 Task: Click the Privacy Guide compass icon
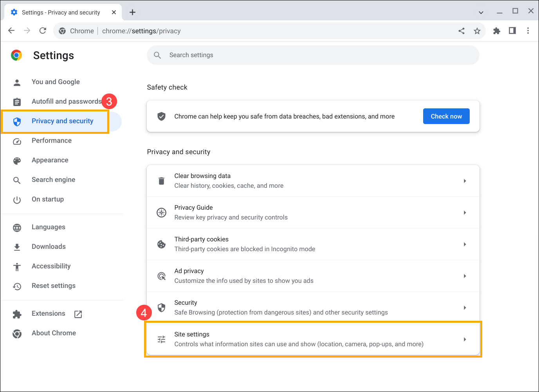161,212
